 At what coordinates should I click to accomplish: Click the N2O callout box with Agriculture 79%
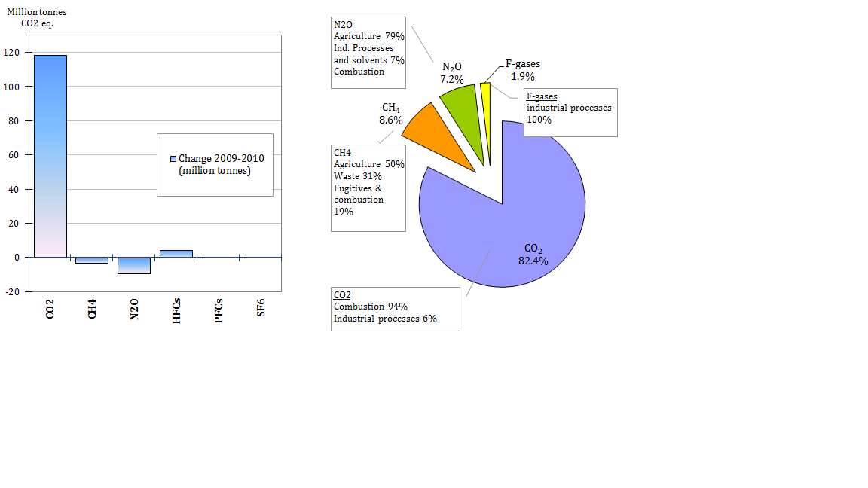pyautogui.click(x=368, y=52)
